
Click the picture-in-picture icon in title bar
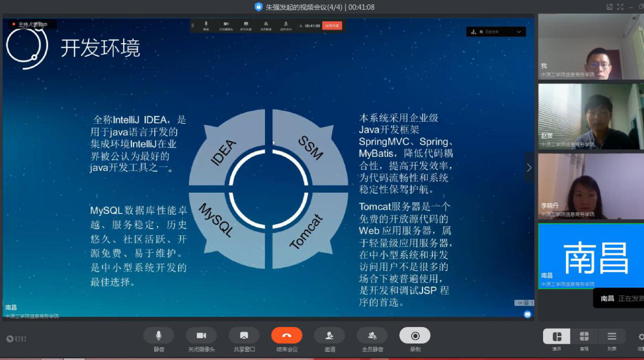tap(609, 7)
